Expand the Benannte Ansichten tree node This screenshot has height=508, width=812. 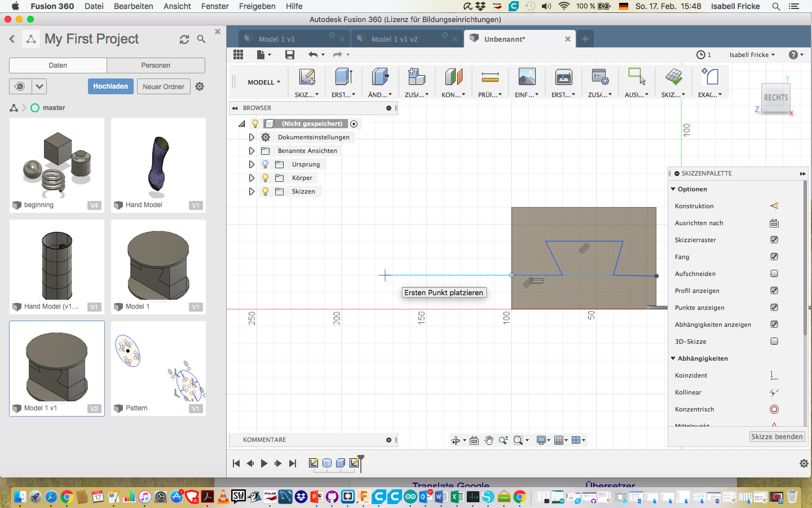251,151
